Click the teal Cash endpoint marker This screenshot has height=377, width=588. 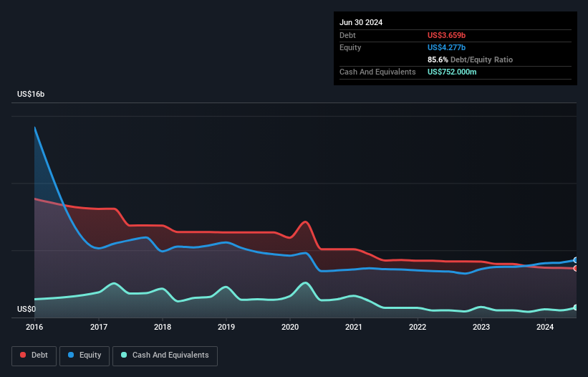pos(576,307)
